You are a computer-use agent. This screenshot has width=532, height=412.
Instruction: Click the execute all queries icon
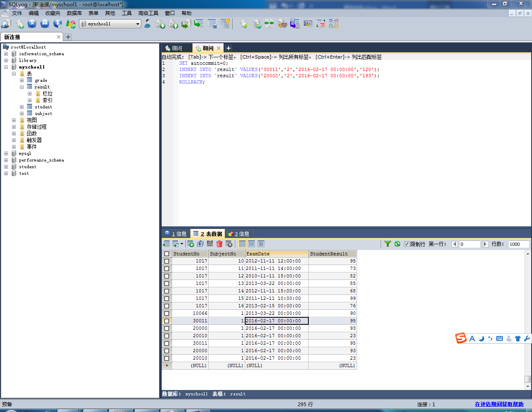pos(45,24)
